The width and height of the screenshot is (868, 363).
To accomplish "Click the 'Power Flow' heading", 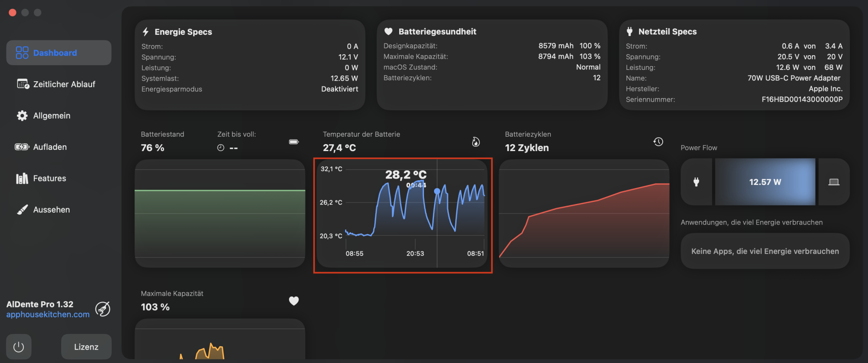I will (699, 148).
